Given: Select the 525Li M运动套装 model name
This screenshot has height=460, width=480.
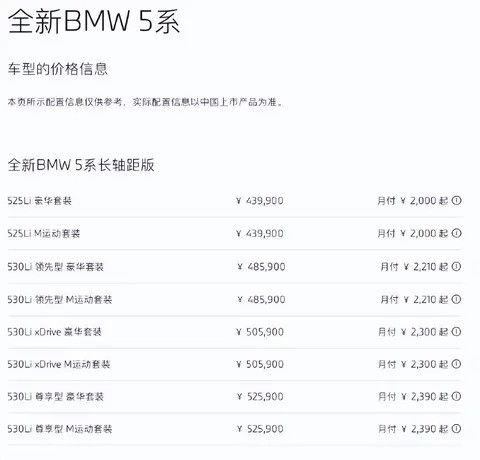Looking at the screenshot, I should coord(44,233).
